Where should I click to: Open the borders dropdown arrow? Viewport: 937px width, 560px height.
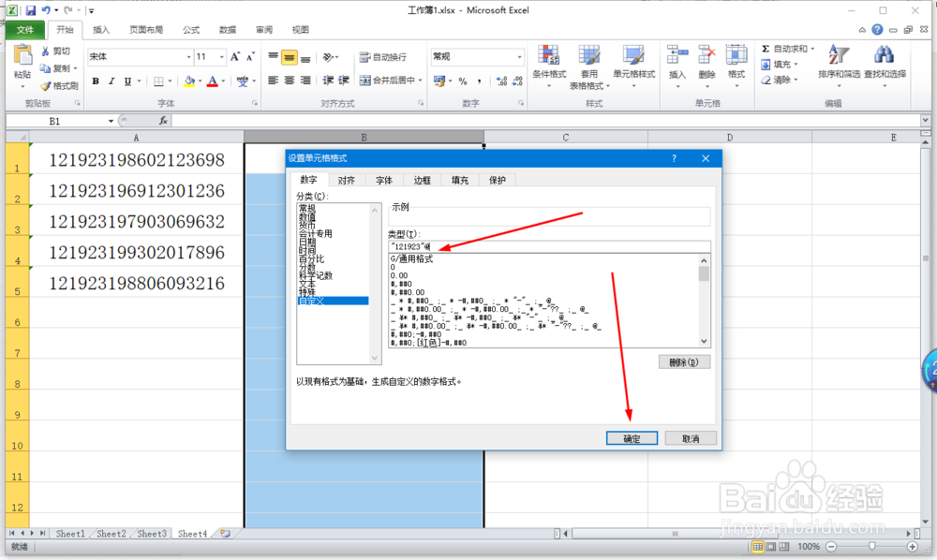pos(171,81)
